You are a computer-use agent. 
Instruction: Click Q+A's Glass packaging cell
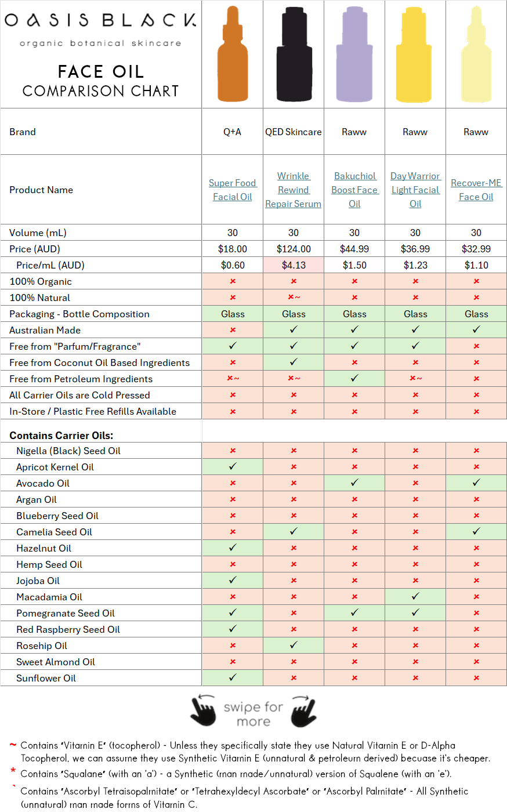pyautogui.click(x=233, y=314)
